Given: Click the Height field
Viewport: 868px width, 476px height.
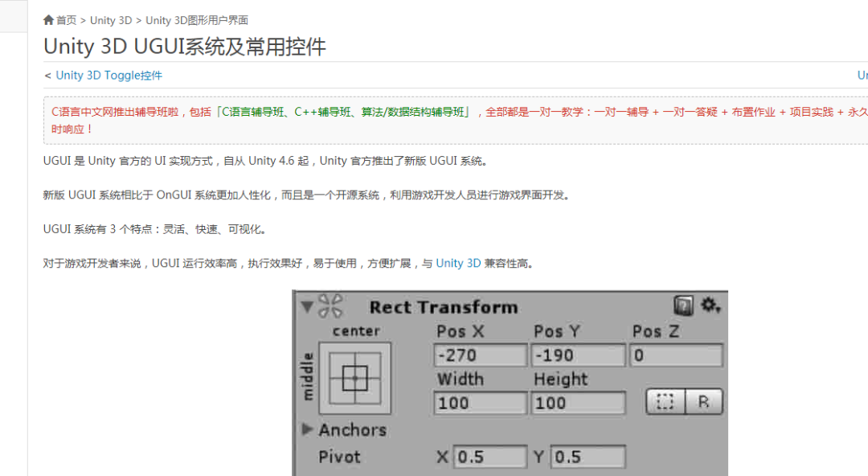Looking at the screenshot, I should click(578, 403).
